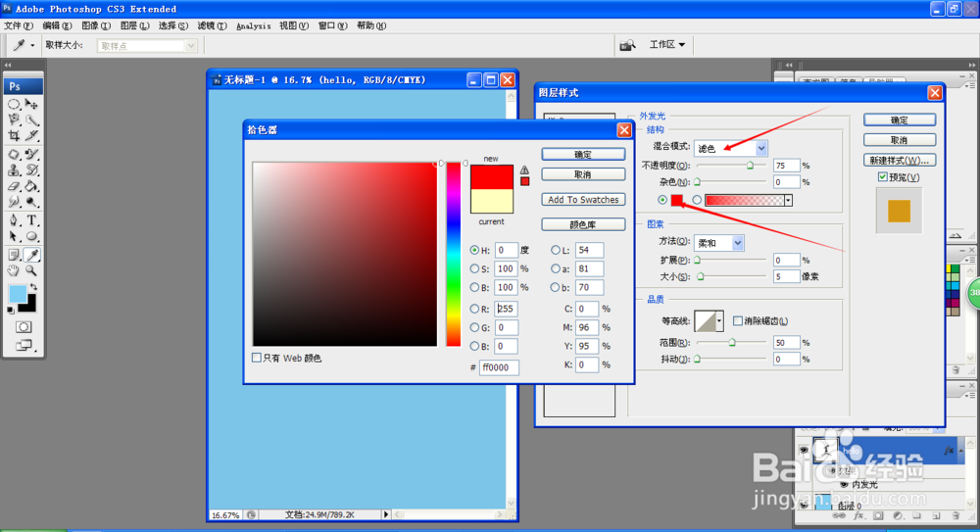This screenshot has height=532, width=980.
Task: Click Add To Swatches button
Action: [x=583, y=200]
